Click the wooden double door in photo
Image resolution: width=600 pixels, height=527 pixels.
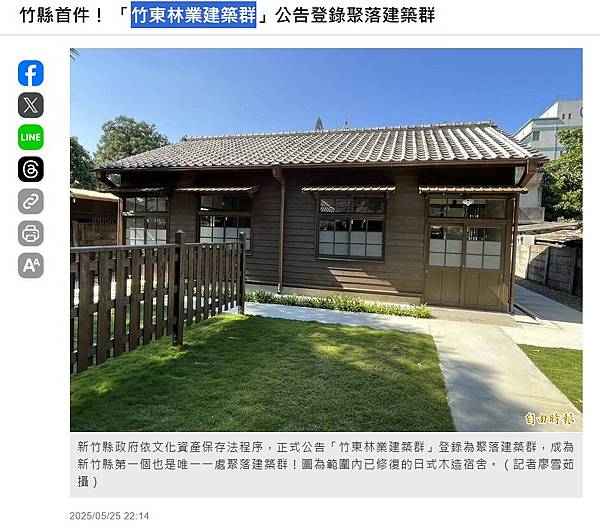465,266
